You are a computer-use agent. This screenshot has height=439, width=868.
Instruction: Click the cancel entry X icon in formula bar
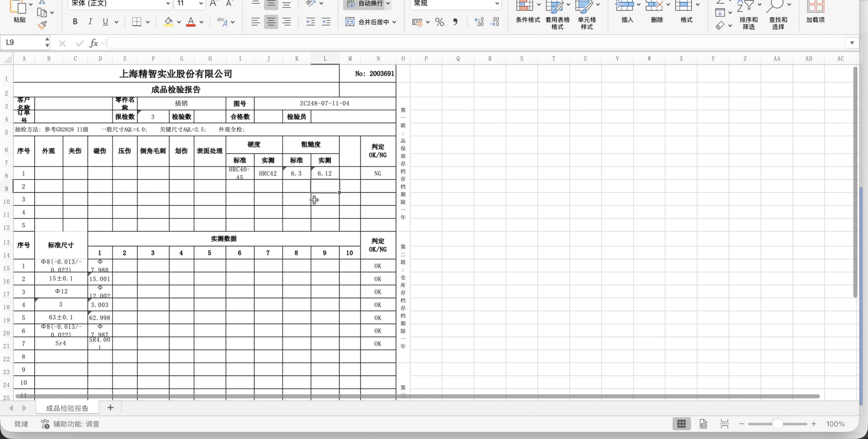point(62,43)
